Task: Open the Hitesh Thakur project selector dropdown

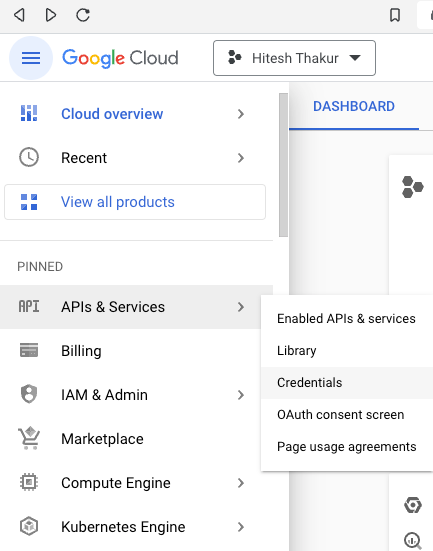Action: (294, 58)
